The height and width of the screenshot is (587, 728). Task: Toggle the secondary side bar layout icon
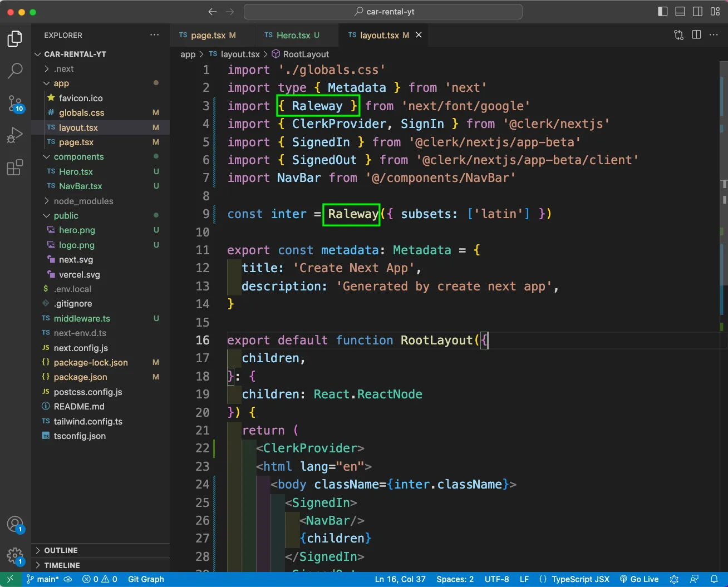coord(697,12)
